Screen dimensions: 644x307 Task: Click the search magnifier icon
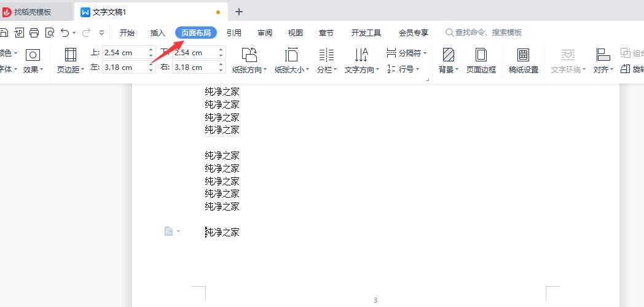pyautogui.click(x=450, y=33)
